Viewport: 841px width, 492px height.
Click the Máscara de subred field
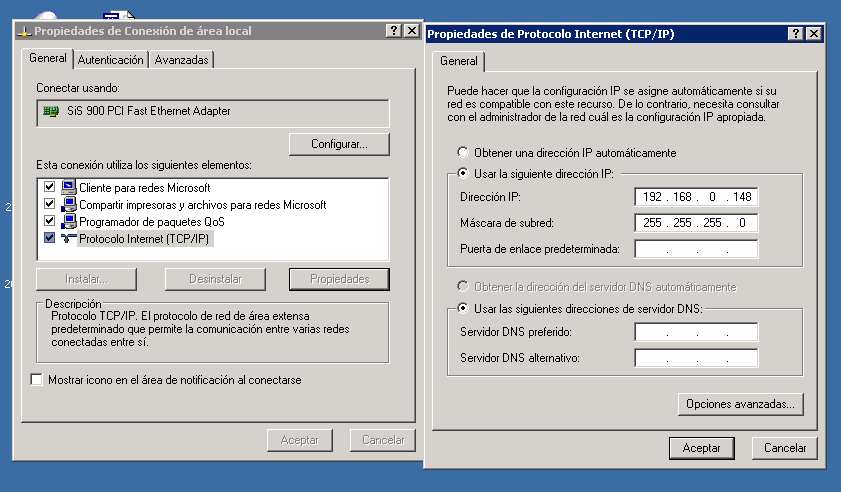coord(696,223)
